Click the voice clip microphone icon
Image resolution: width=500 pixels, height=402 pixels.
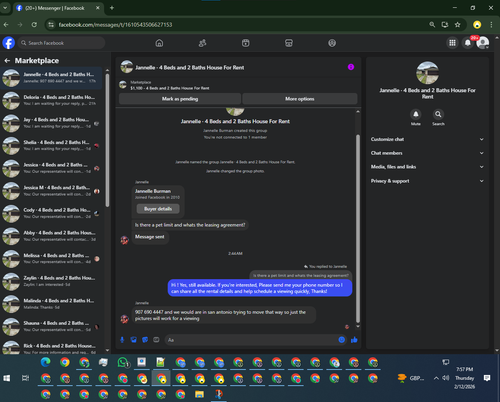click(122, 340)
